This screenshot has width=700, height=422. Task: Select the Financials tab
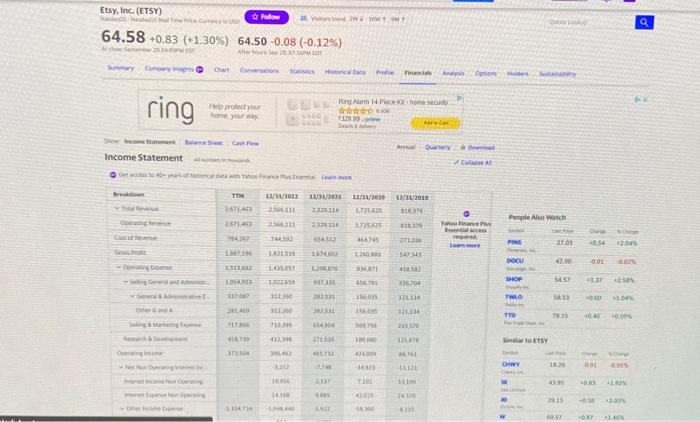tap(418, 73)
